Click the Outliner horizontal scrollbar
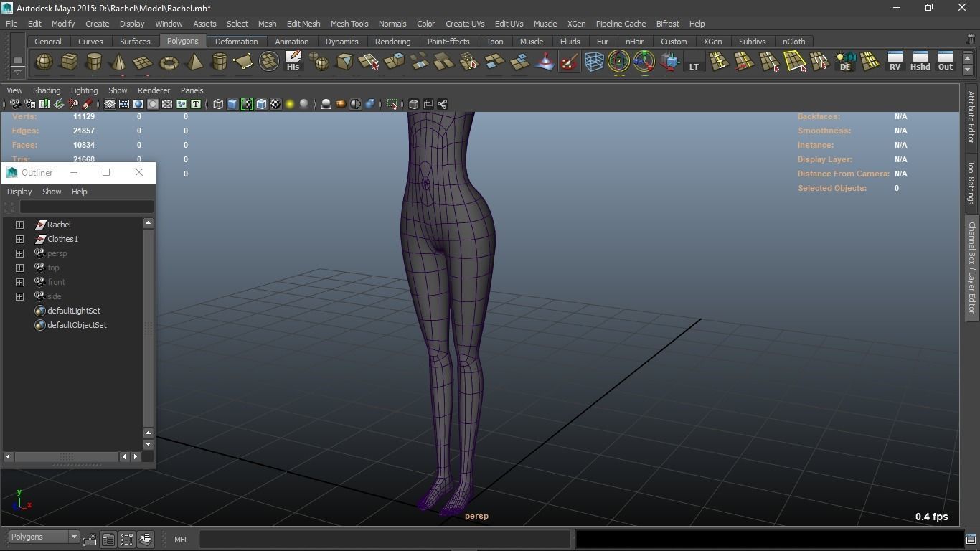This screenshot has height=551, width=980. [67, 456]
